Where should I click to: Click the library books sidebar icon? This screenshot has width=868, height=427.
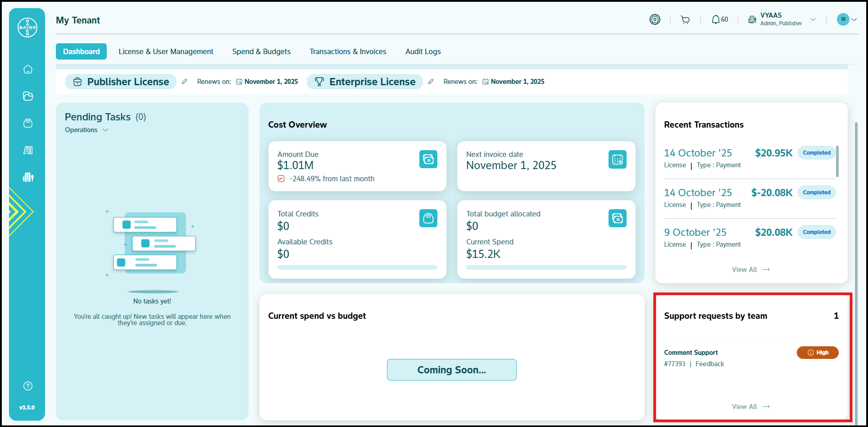[28, 150]
